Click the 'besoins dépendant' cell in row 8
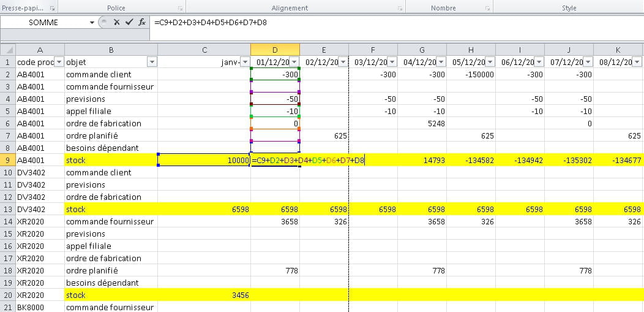The width and height of the screenshot is (644, 312). click(111, 148)
